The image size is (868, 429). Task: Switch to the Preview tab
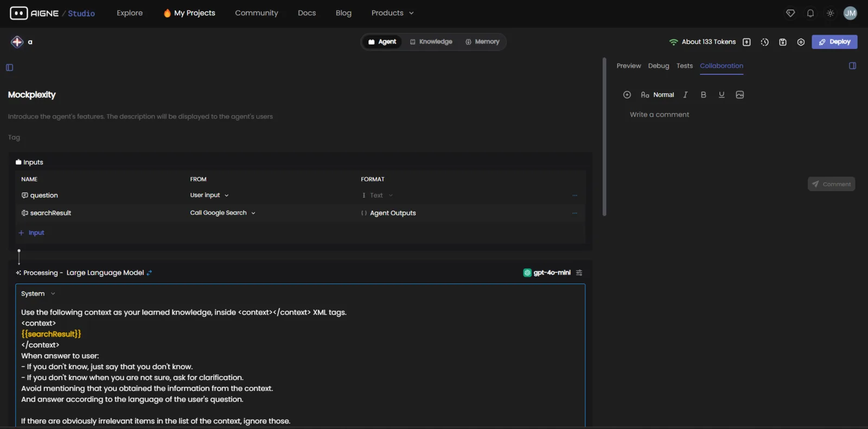[629, 66]
